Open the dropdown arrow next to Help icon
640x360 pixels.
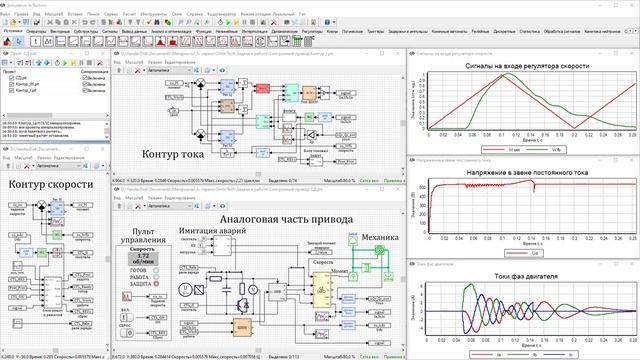click(334, 22)
